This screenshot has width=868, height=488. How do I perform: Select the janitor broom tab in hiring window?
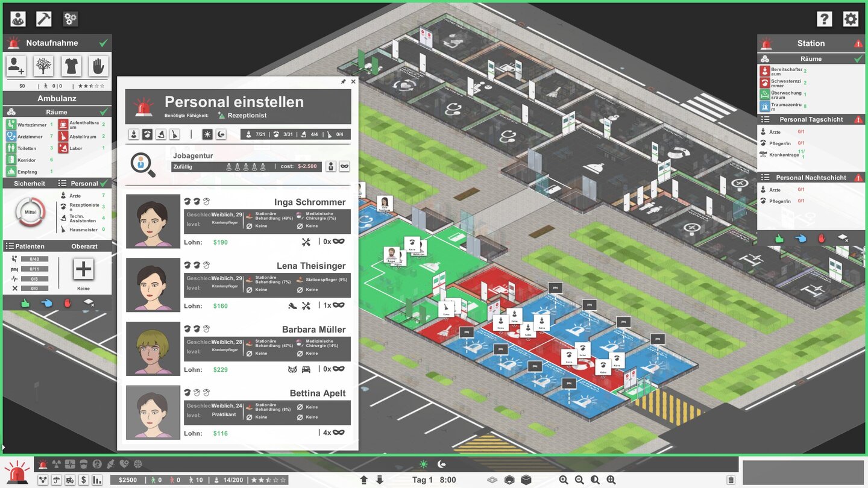(x=174, y=134)
